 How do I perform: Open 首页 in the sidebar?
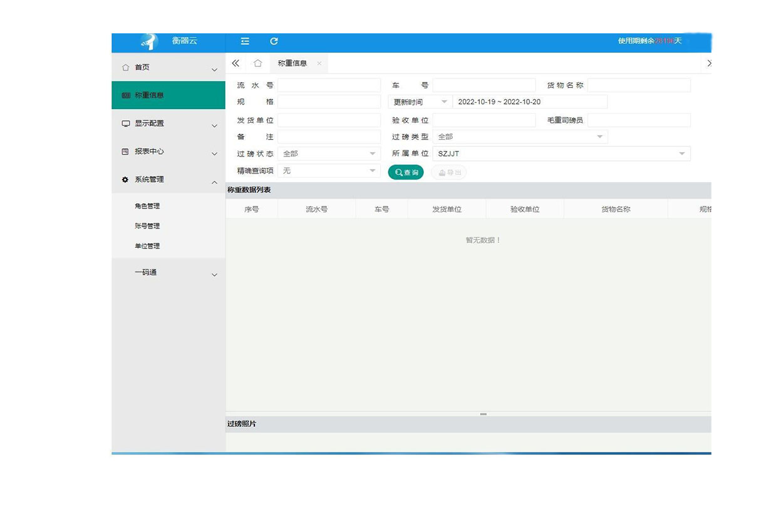[168, 68]
